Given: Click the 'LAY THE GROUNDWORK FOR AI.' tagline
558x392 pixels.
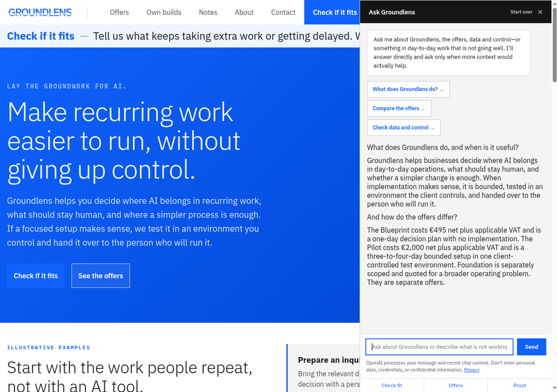Looking at the screenshot, I should click(x=67, y=86).
